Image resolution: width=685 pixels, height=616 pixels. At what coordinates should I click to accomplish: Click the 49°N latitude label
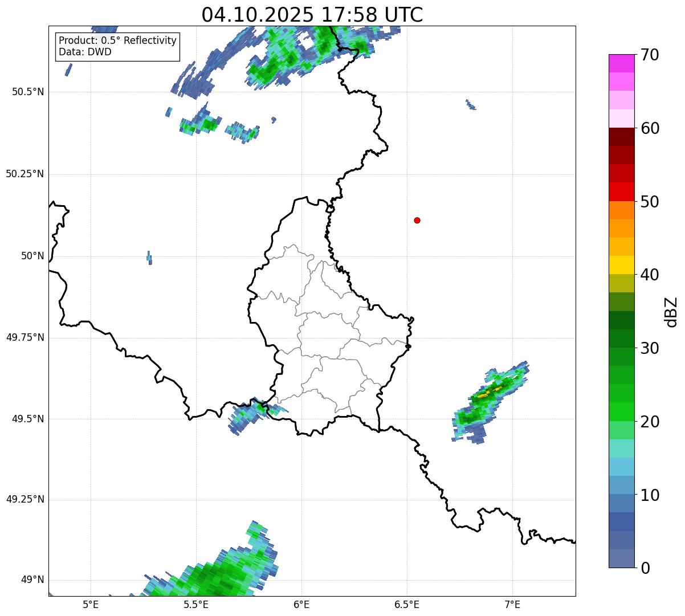coord(33,580)
